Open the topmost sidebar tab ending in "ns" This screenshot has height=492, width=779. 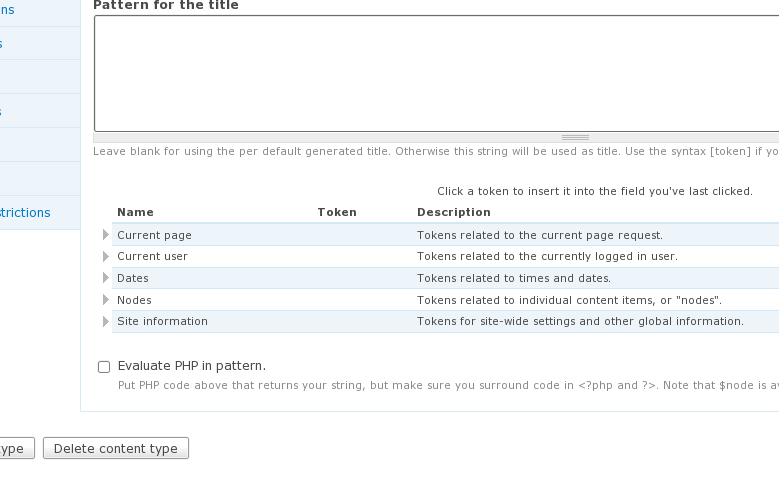[8, 10]
